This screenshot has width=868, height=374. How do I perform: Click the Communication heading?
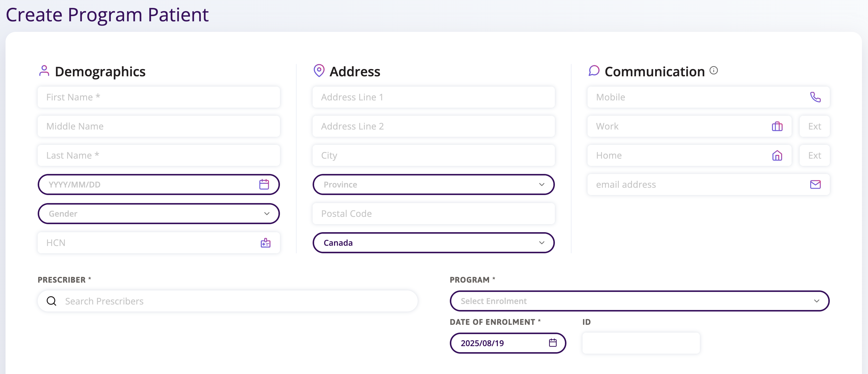[654, 71]
